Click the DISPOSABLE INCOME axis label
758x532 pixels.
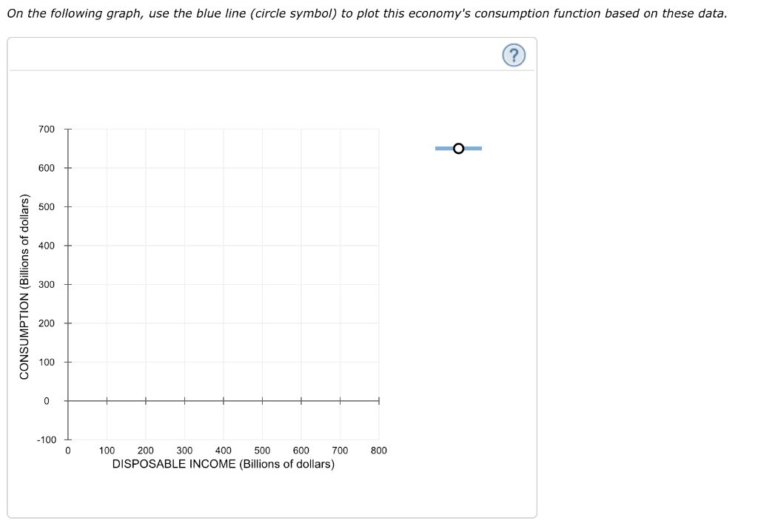click(x=224, y=464)
